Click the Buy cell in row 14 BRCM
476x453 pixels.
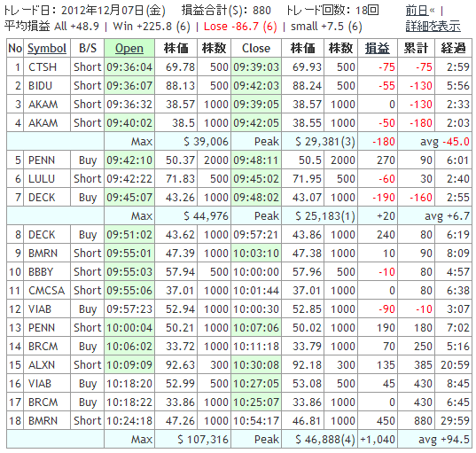click(x=88, y=347)
